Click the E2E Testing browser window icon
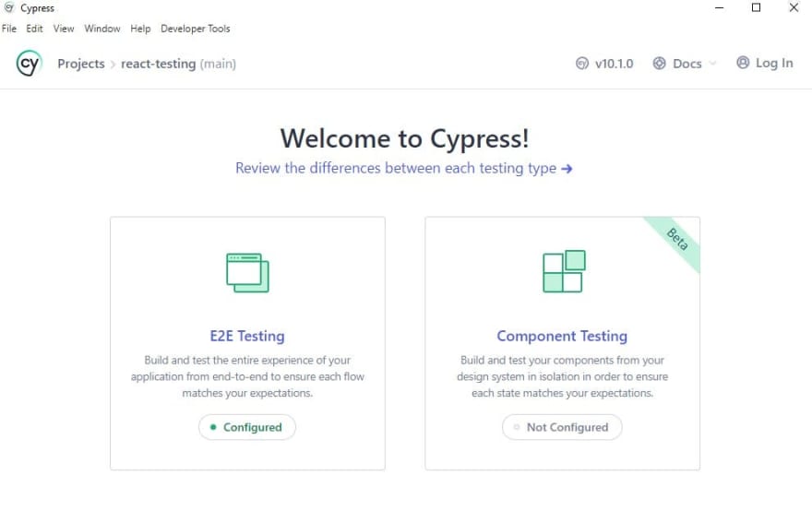Image resolution: width=812 pixels, height=523 pixels. click(247, 272)
